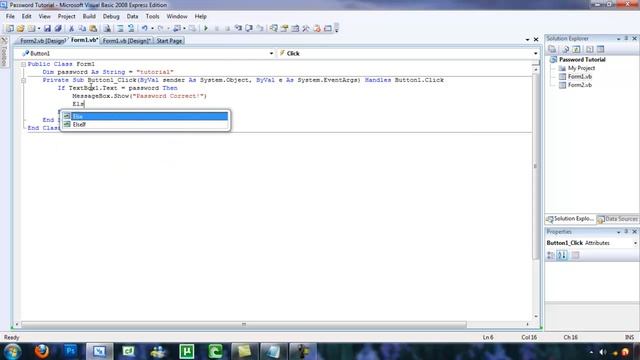640x360 pixels.
Task: Collapse the Button1_Click sub region
Action: (x=23, y=80)
